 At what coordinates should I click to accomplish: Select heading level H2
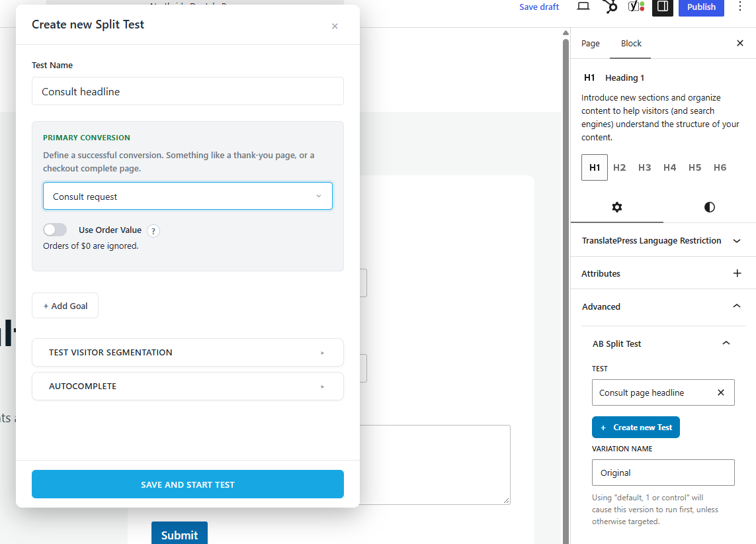(620, 167)
